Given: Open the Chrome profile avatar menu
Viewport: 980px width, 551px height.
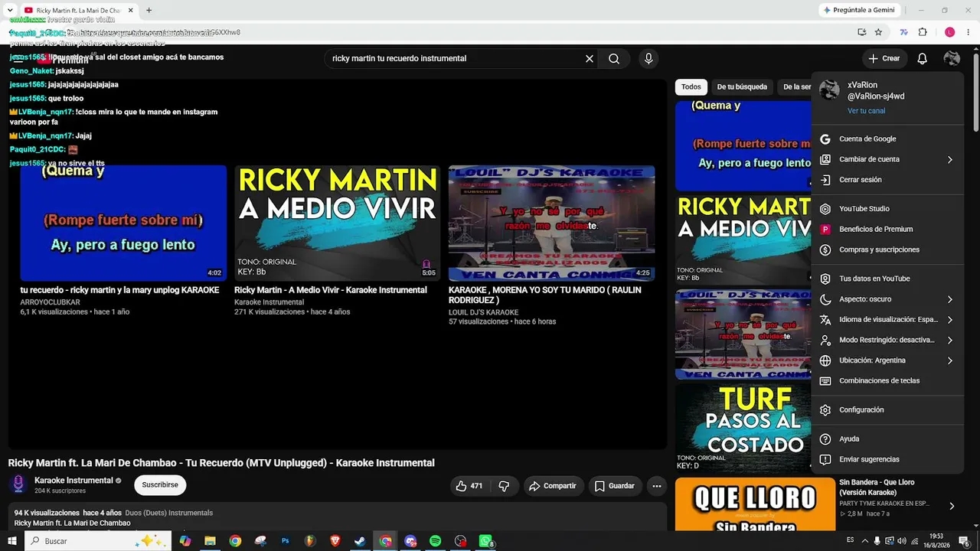Looking at the screenshot, I should coord(949,32).
